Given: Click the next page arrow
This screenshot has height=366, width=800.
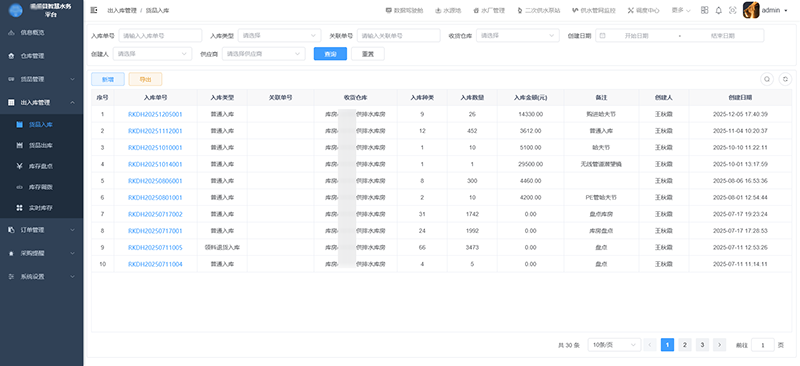Looking at the screenshot, I should pyautogui.click(x=719, y=345).
